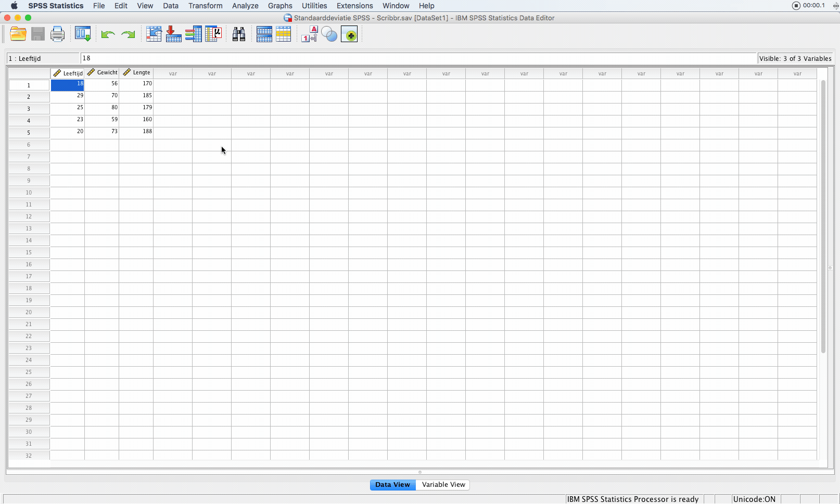Click 'IBM SPSS Statistics Processor is ready' status
Viewport: 840px width, 504px height.
(x=633, y=499)
